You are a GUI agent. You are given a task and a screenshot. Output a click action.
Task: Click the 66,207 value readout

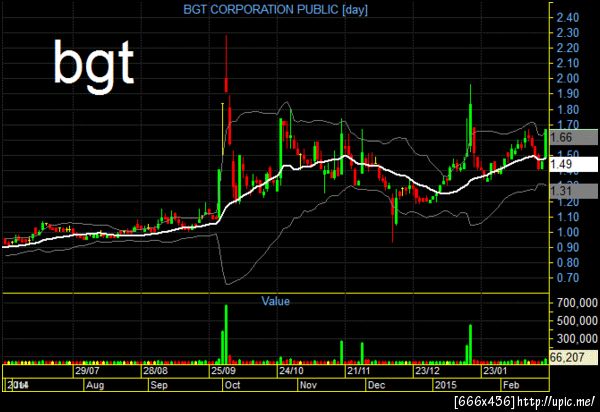tap(573, 357)
